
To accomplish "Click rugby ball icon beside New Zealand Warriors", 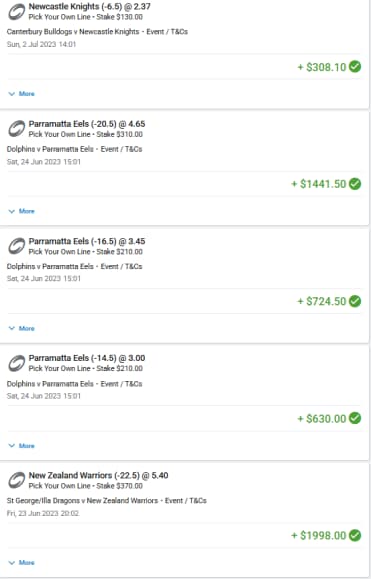I will point(17,480).
